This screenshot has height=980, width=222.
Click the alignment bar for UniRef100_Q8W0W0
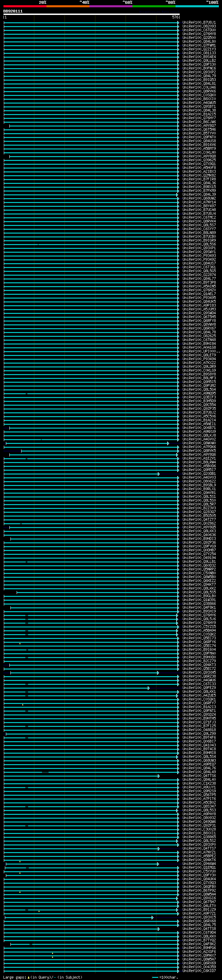[x=87, y=444]
